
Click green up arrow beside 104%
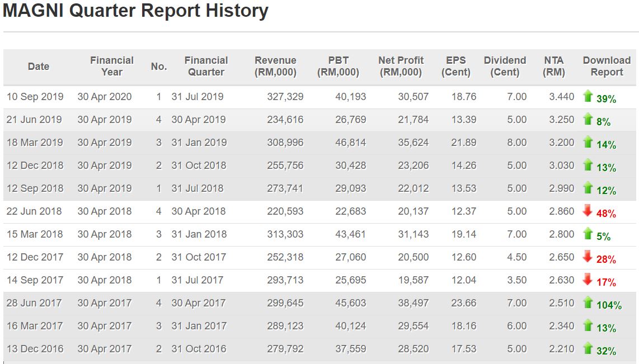588,302
